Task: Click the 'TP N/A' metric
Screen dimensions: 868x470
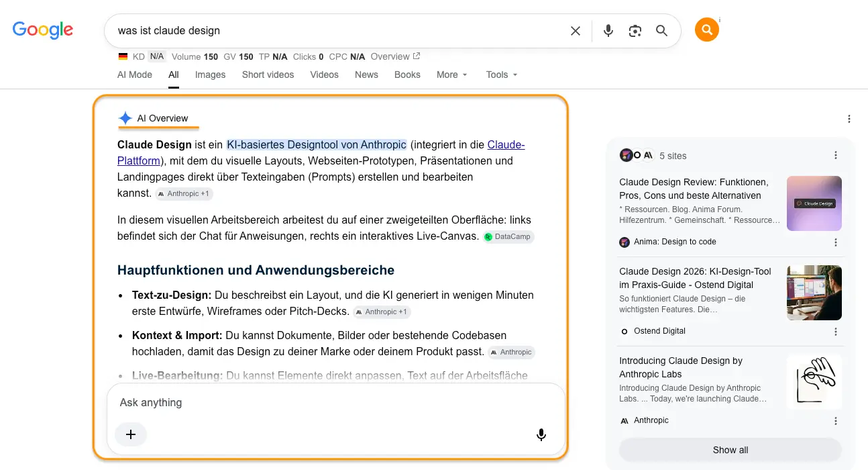Action: pyautogui.click(x=273, y=56)
